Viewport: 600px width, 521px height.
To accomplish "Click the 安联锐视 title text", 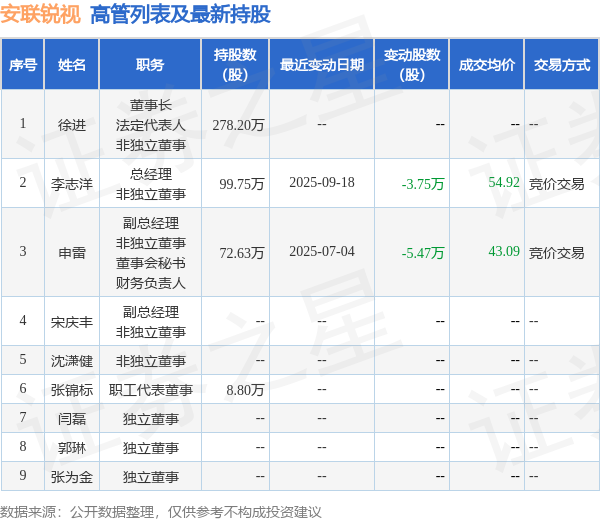I will coord(41,15).
